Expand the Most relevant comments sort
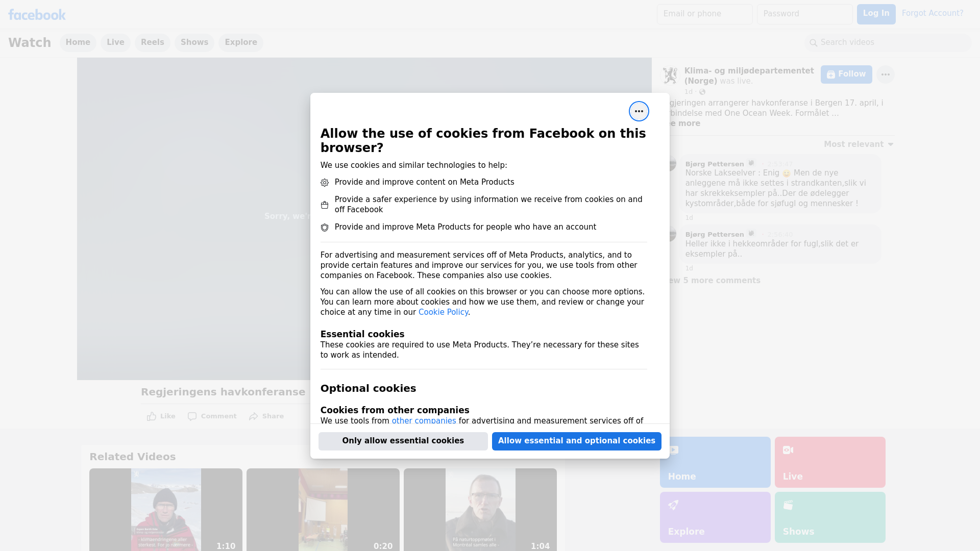This screenshot has height=551, width=980. (x=858, y=144)
